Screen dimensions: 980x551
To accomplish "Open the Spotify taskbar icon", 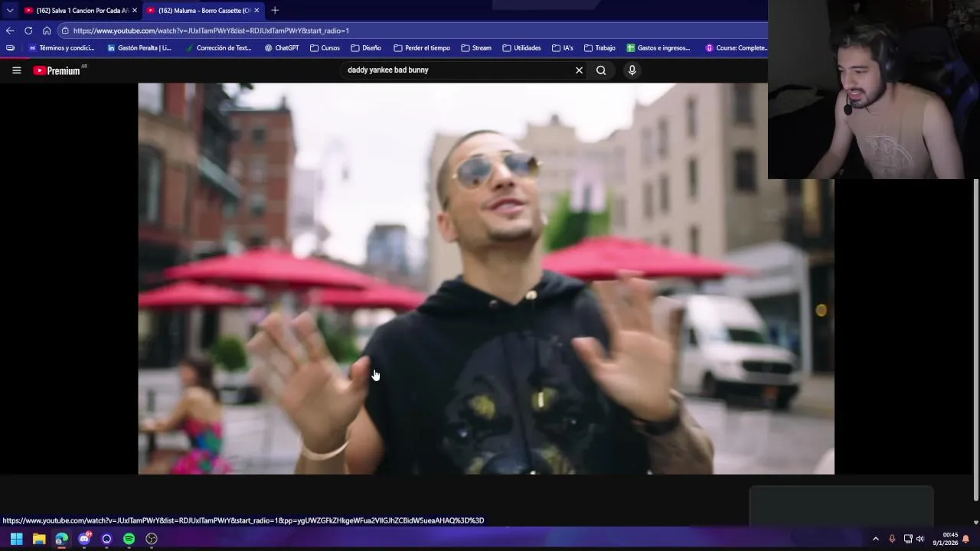I will [x=129, y=539].
